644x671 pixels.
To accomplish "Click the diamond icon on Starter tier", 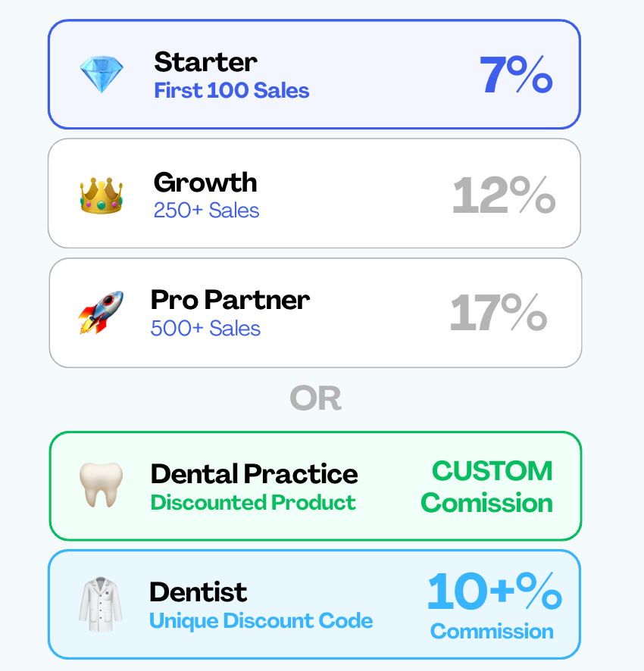I will (x=102, y=74).
